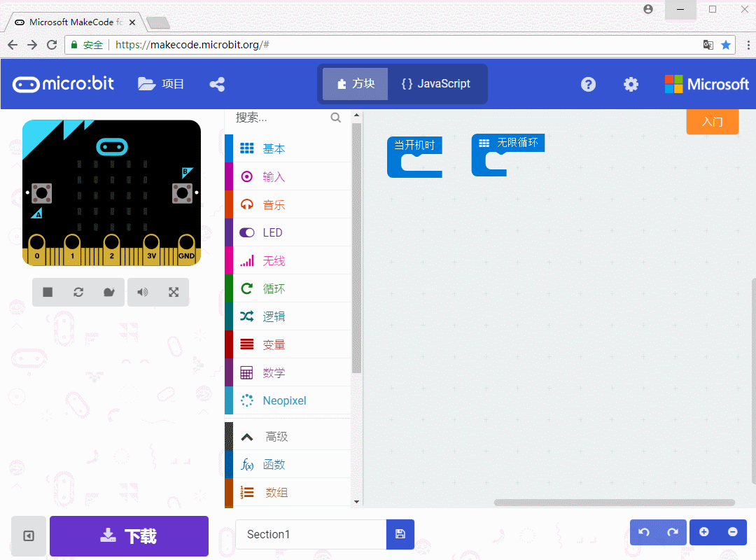Collapse the 高级 advanced section
The width and height of the screenshot is (756, 560).
click(x=288, y=437)
